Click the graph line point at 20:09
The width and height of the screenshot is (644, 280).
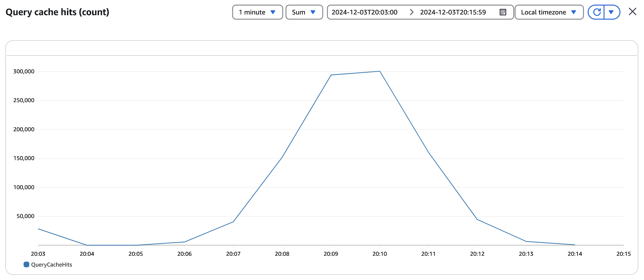click(331, 75)
